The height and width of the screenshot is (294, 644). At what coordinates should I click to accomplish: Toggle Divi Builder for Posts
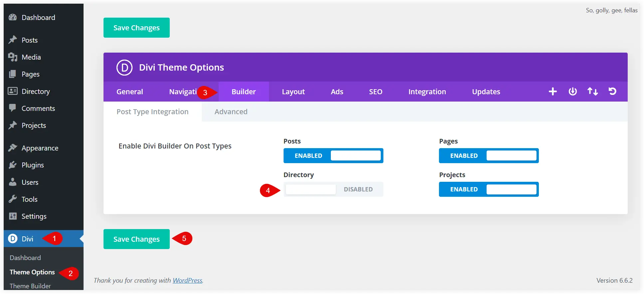click(x=333, y=155)
